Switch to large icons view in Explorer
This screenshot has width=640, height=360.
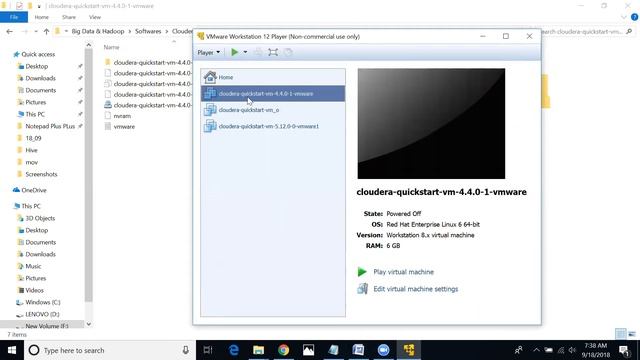coord(632,334)
